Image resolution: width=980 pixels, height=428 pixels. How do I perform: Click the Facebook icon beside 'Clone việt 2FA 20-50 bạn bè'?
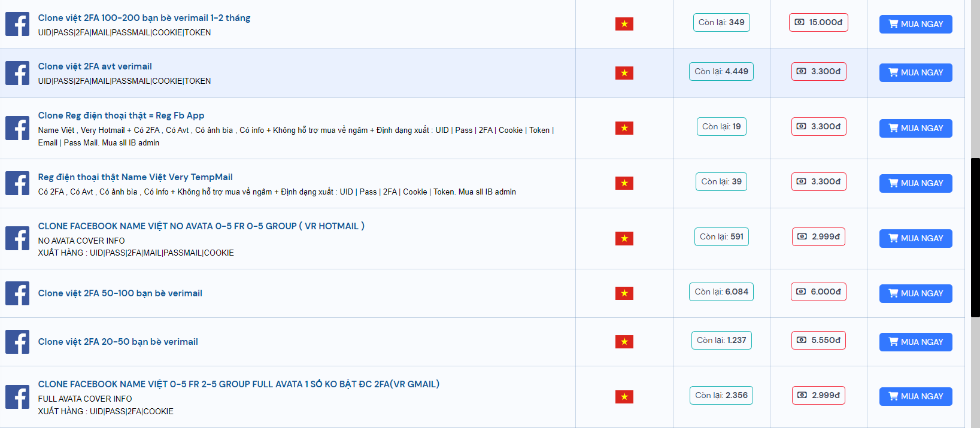click(x=17, y=342)
